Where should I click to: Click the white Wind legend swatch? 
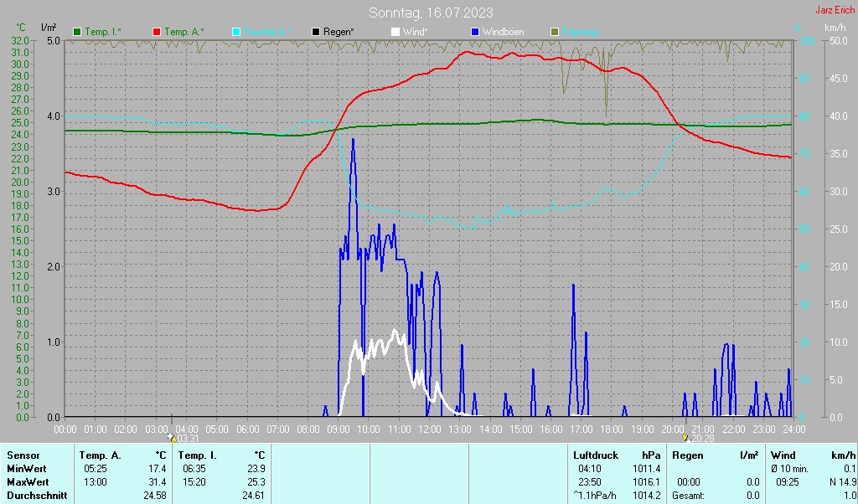point(395,33)
